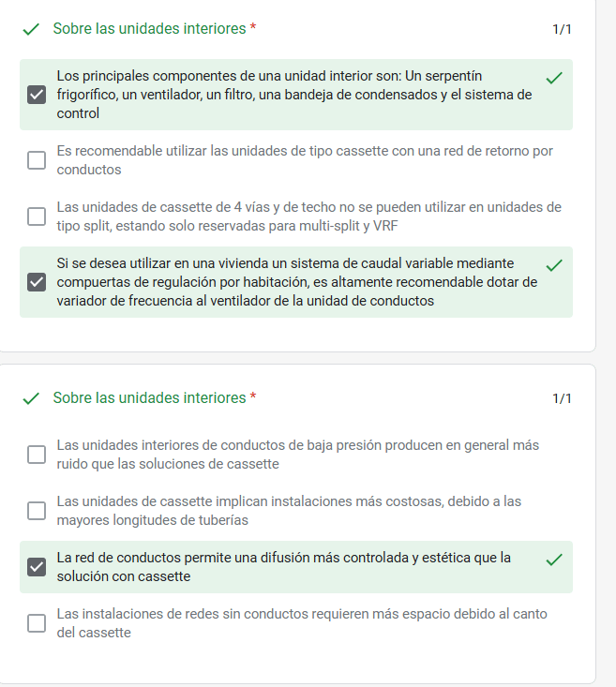The width and height of the screenshot is (616, 687).
Task: Click the red required asterisk on the first question
Action: 253,29
